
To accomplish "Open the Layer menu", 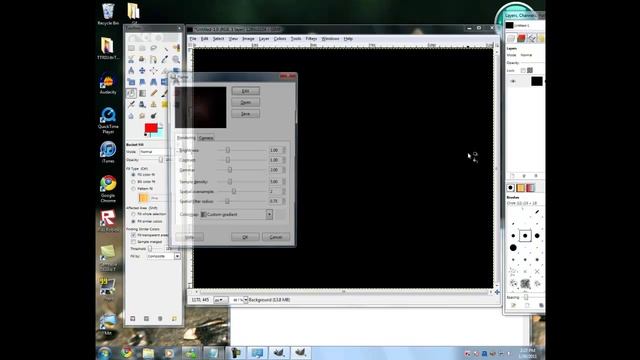I will coord(264,39).
